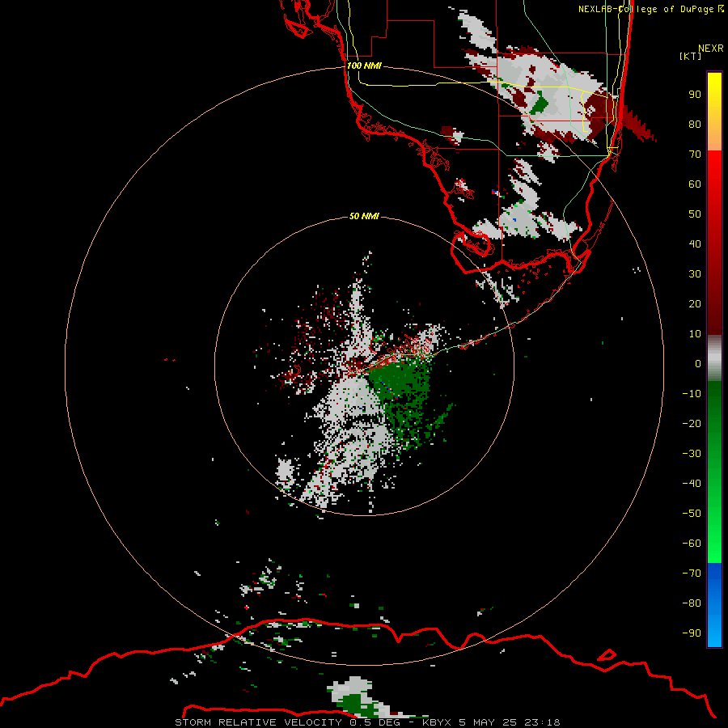Click the KBYX station identifier in the caption
This screenshot has height=728, width=728.
(x=437, y=722)
